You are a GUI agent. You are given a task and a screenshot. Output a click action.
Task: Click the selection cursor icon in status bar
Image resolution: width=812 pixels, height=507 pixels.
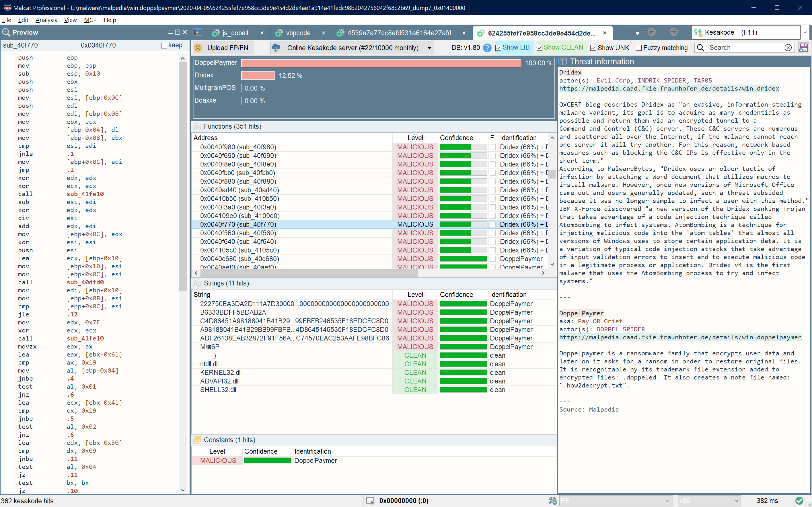tap(370, 501)
